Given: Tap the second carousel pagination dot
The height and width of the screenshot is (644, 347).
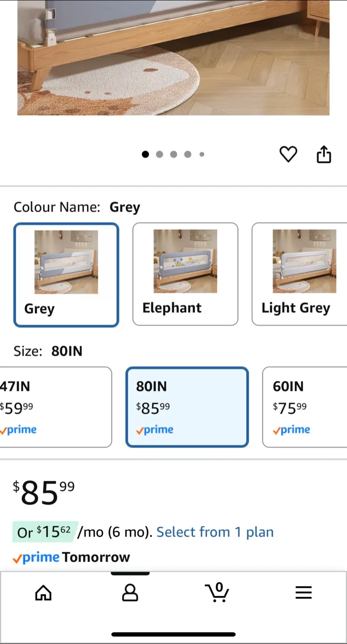Looking at the screenshot, I should (x=159, y=154).
